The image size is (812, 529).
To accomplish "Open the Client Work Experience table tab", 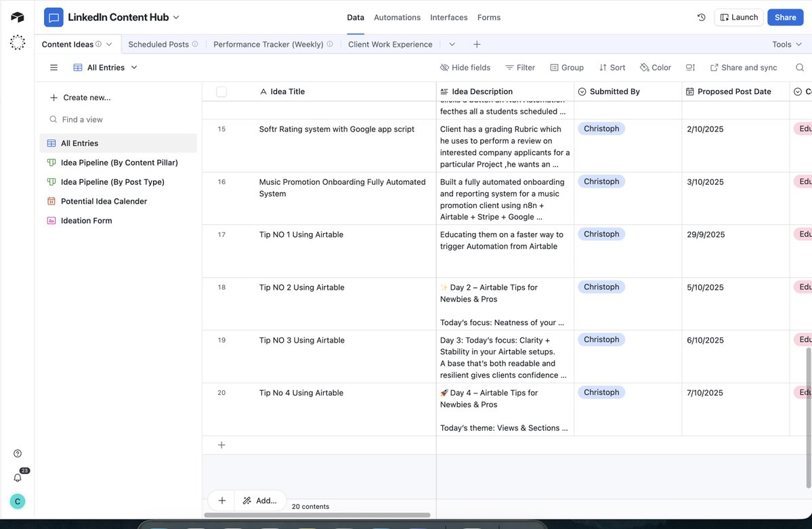I will (x=390, y=44).
